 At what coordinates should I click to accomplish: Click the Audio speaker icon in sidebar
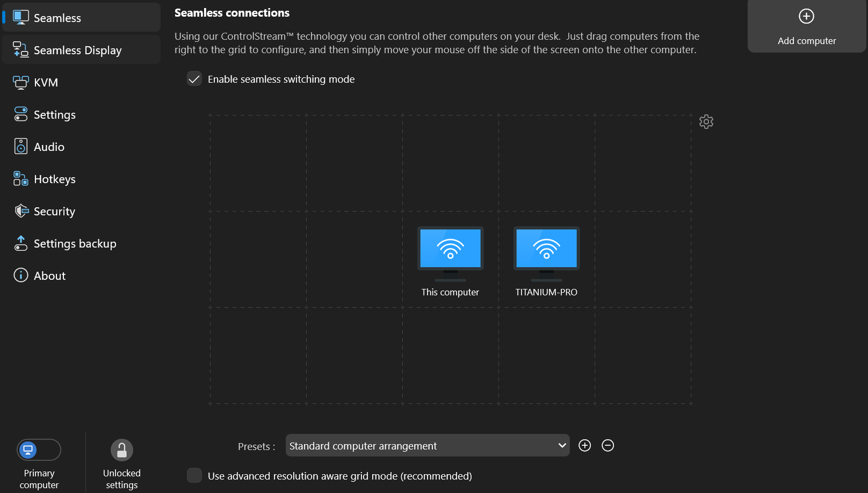(21, 147)
